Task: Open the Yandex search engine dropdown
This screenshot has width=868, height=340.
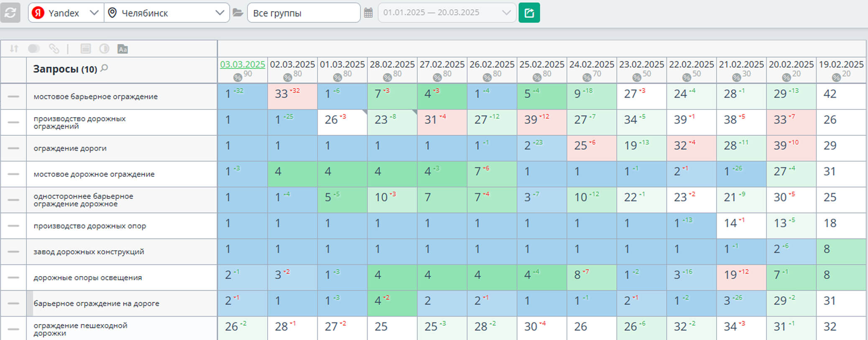Action: (66, 13)
